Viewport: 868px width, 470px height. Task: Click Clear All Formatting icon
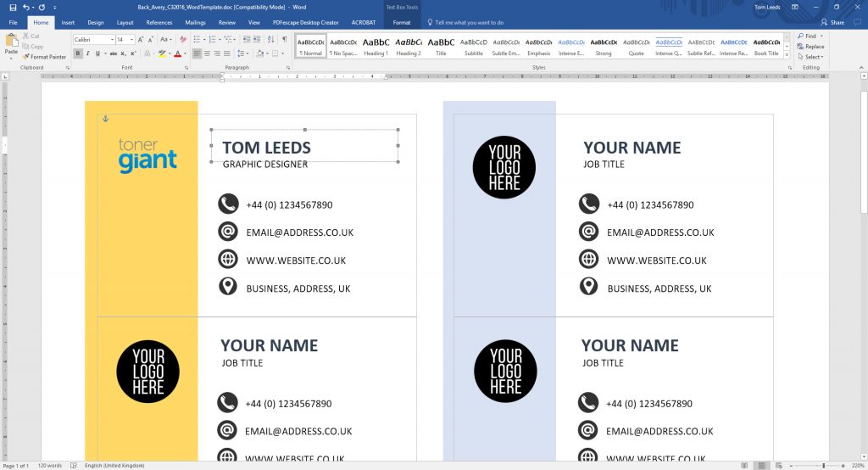click(x=183, y=39)
